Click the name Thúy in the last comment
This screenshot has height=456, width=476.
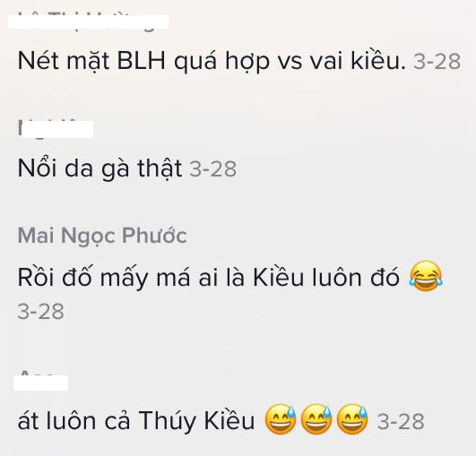[168, 421]
